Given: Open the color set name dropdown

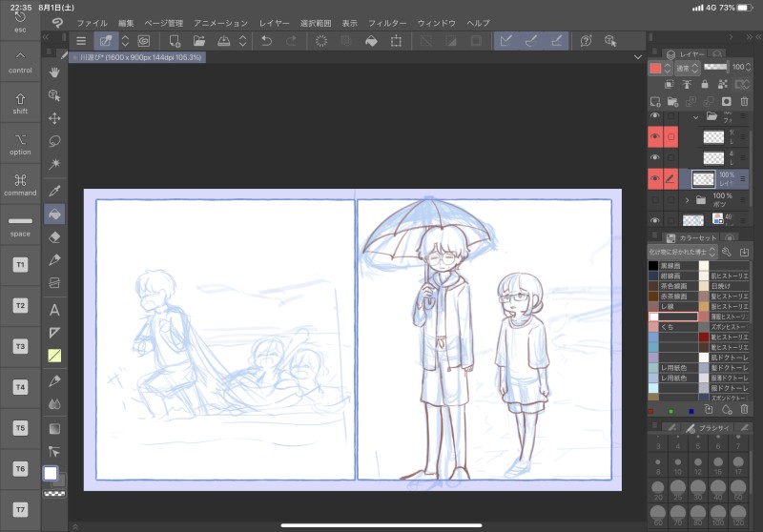Looking at the screenshot, I should point(682,252).
